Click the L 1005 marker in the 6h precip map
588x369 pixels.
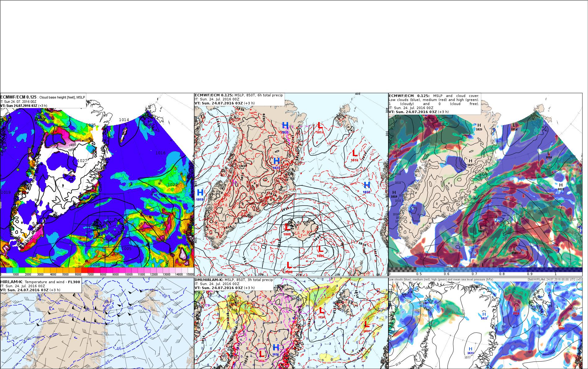[320, 251]
